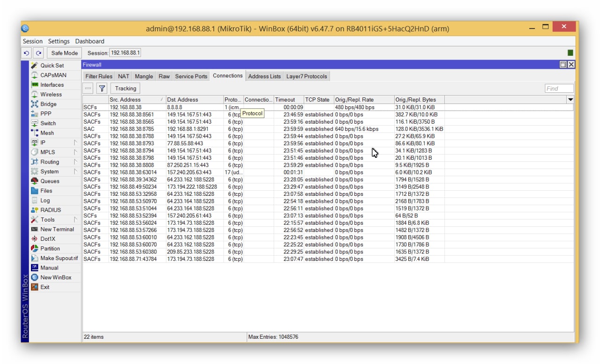Select row with source 192.168.88.71:43784
Image resolution: width=600 pixels, height=364 pixels.
click(x=328, y=259)
